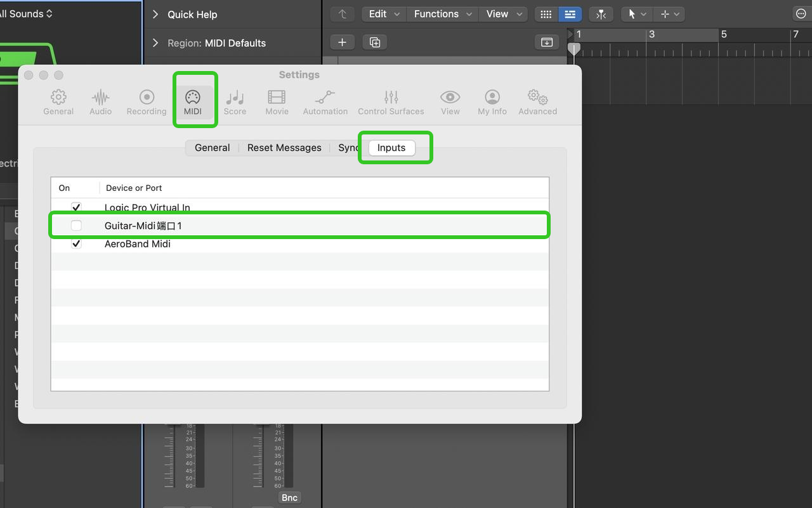The image size is (812, 508).
Task: Click Guitar-Midi port 1 device name
Action: click(x=143, y=226)
